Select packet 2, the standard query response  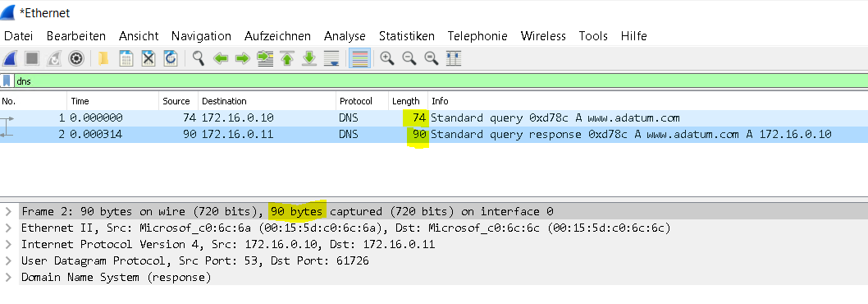(434, 134)
